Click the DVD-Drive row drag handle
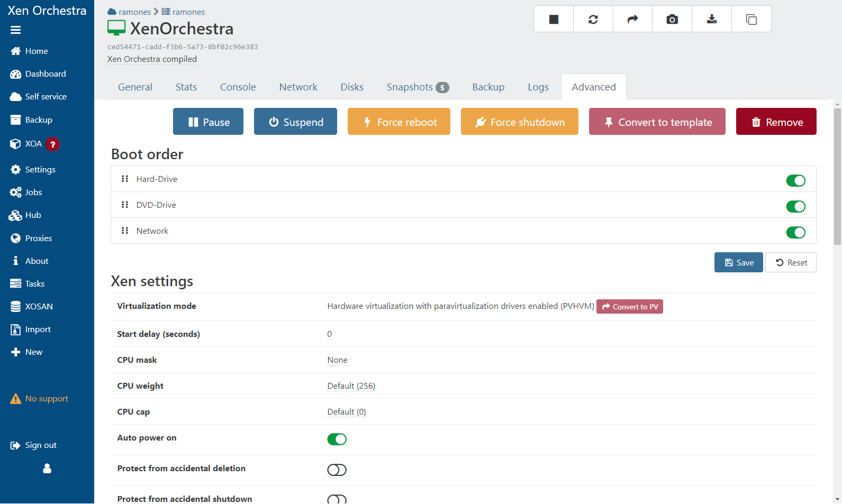This screenshot has width=842, height=504. pos(125,205)
